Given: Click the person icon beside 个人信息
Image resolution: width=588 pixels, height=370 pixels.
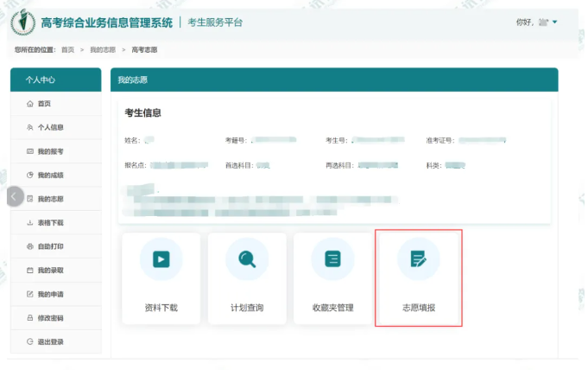Looking at the screenshot, I should pos(30,127).
